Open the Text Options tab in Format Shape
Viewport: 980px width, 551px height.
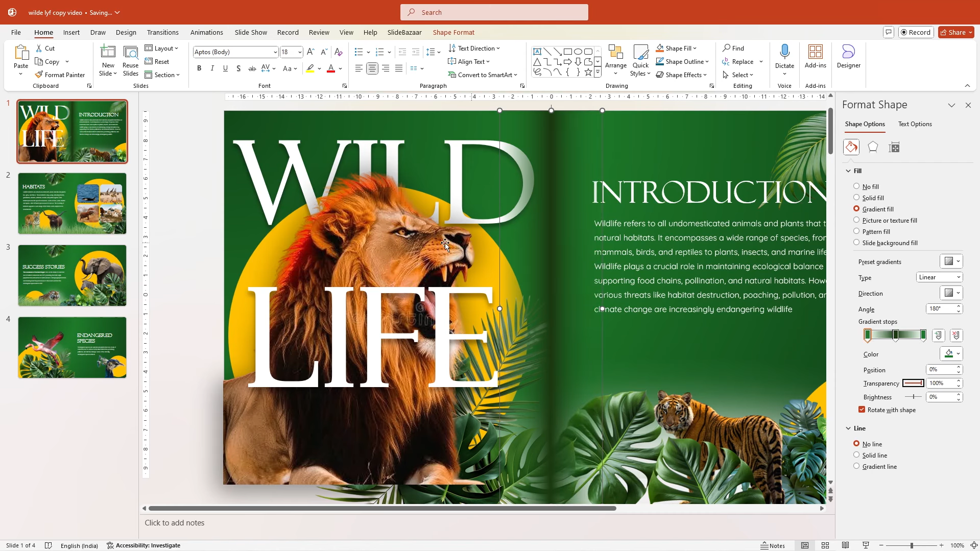[x=914, y=124]
